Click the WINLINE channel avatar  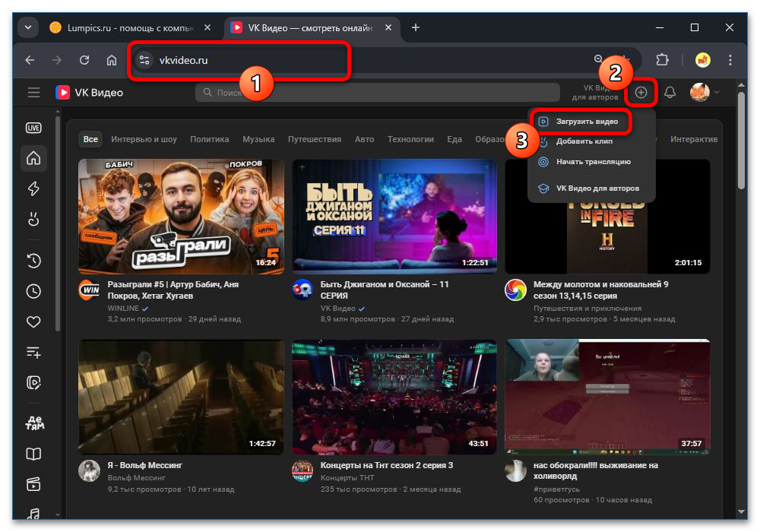[x=89, y=290]
